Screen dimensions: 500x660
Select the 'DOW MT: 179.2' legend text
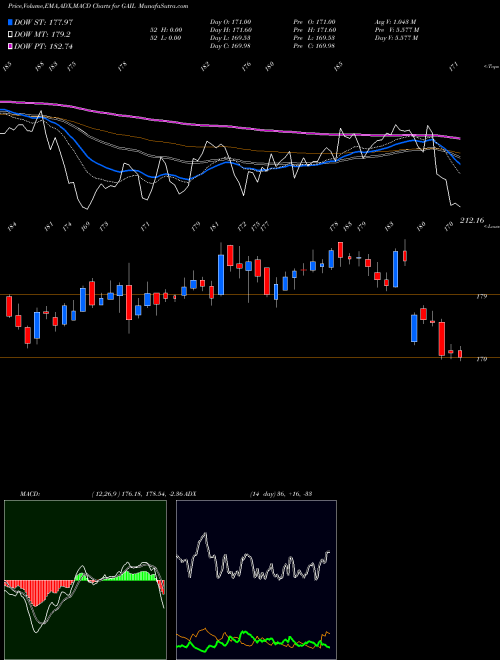tap(42, 34)
